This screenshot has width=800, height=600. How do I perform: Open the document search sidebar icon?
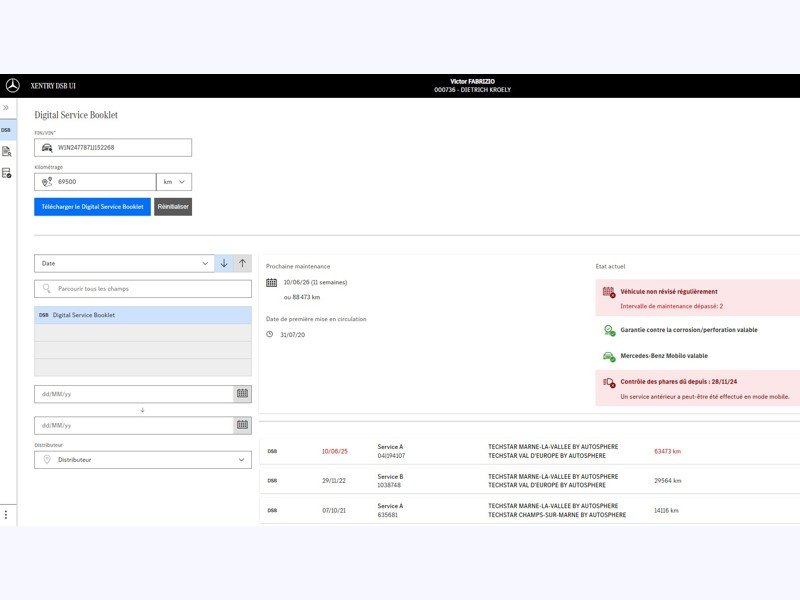pyautogui.click(x=6, y=151)
